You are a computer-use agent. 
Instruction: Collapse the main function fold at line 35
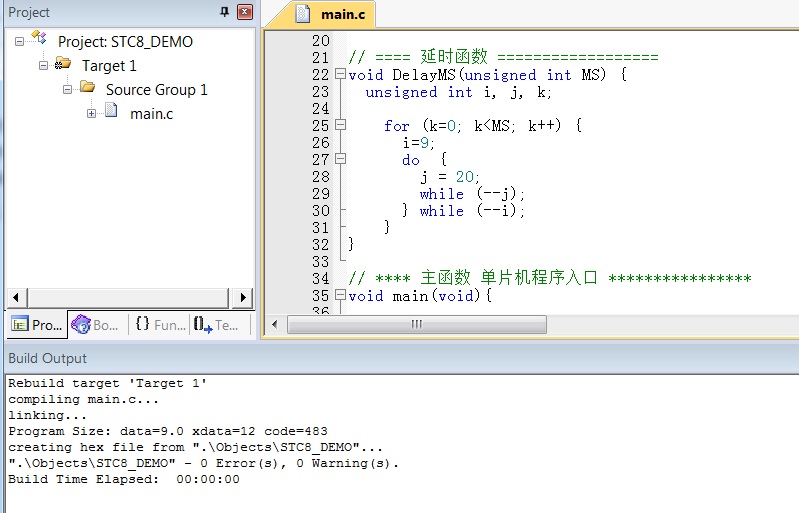click(x=340, y=295)
